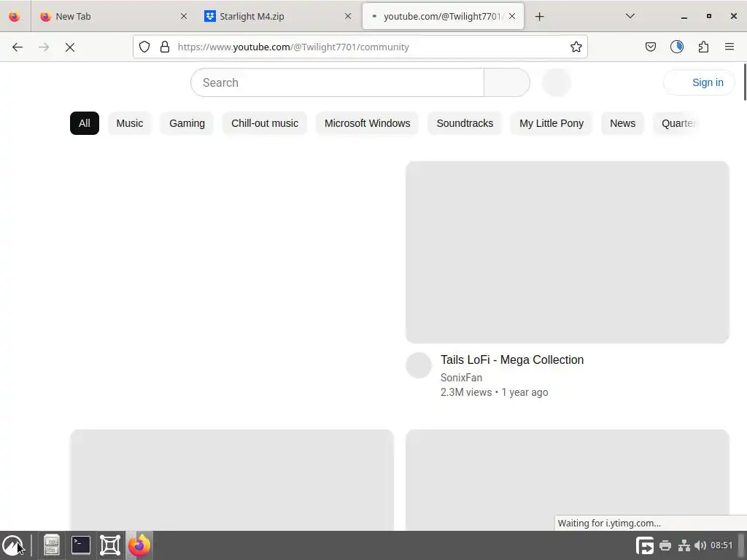Close the Starlight M4.zip tab
Viewport: 747px width, 560px height.
point(348,16)
